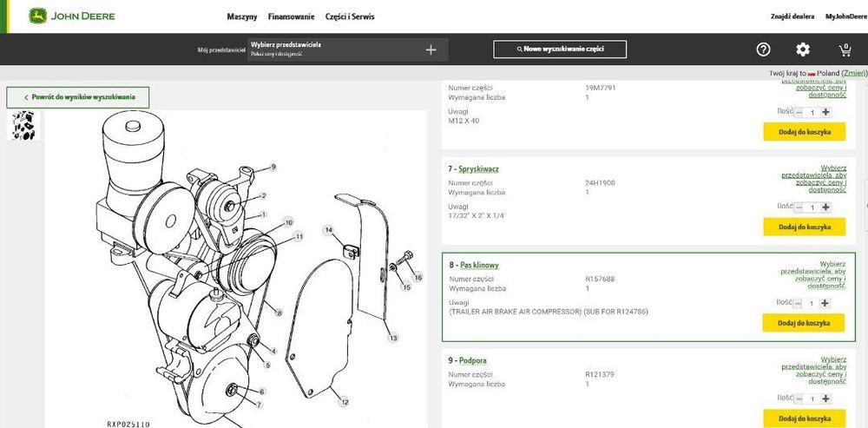Choose representative link for Pas klinowy price
Image resolution: width=868 pixels, height=428 pixels.
813,275
